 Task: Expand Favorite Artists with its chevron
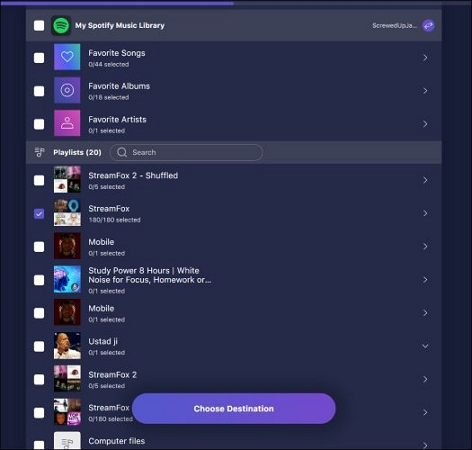pyautogui.click(x=425, y=124)
